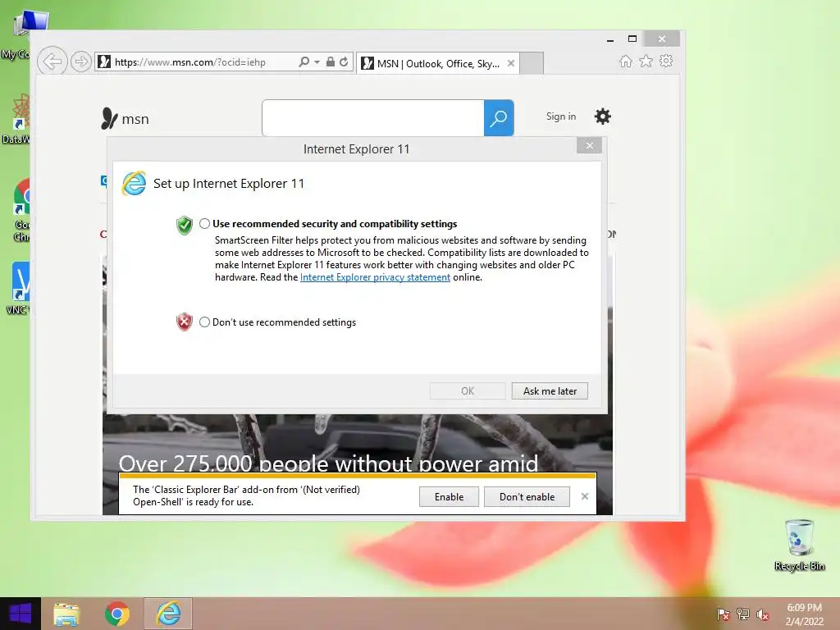
Task: Open the Recycle Bin desktop icon
Action: coord(799,545)
